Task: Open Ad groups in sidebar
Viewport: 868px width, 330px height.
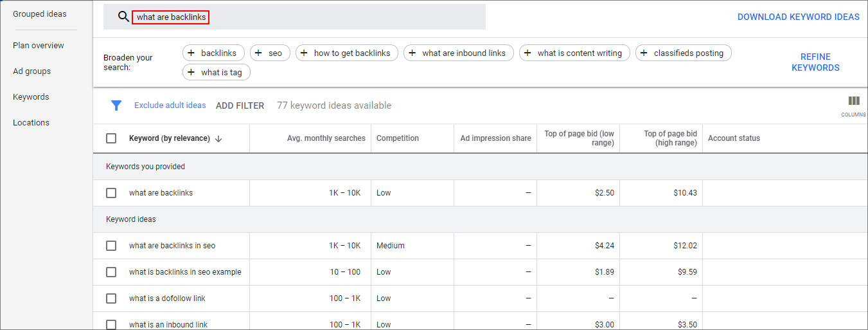Action: coord(32,71)
